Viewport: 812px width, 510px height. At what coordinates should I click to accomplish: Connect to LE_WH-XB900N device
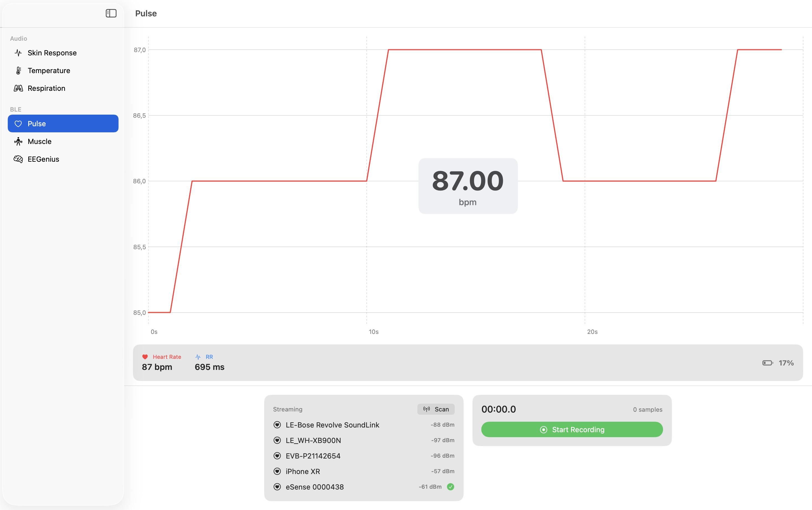point(364,440)
